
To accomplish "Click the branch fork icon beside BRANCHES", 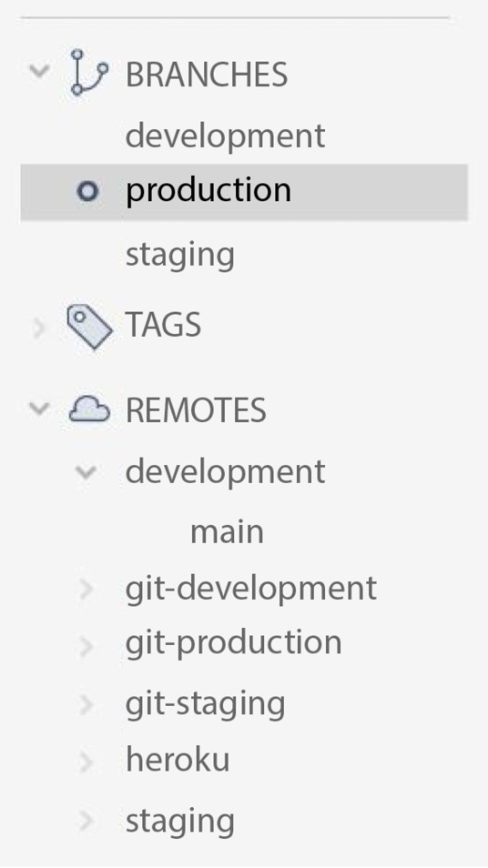I will pyautogui.click(x=89, y=73).
